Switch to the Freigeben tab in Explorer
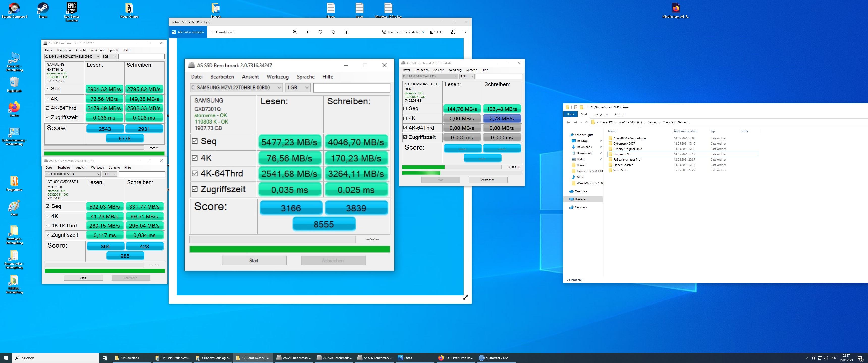The image size is (868, 363). tap(601, 114)
